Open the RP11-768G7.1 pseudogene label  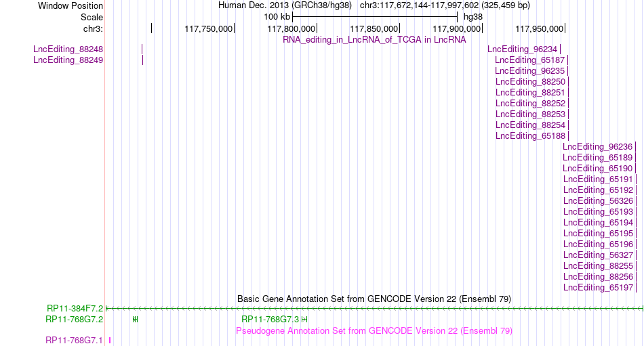(74, 341)
